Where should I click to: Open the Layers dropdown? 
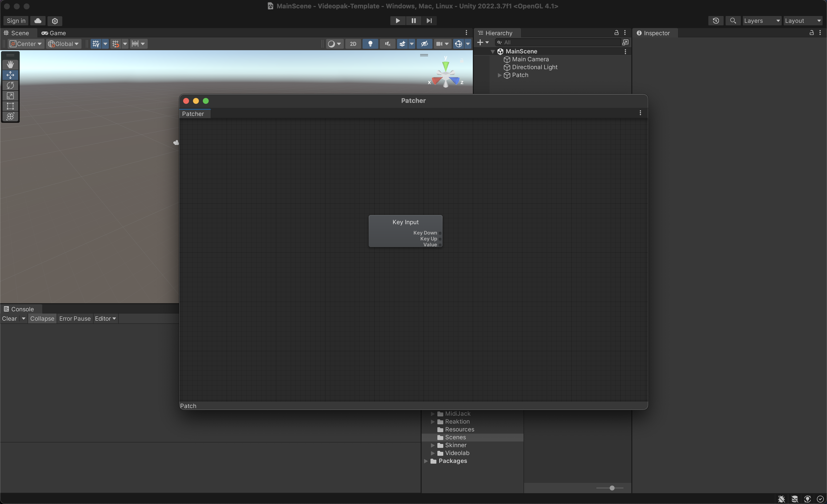(762, 21)
